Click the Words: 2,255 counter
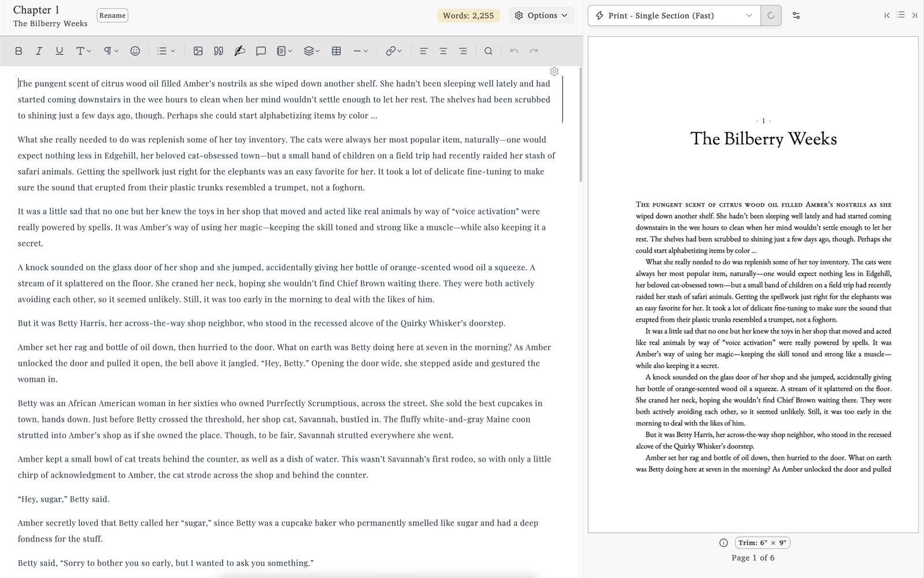Viewport: 924px width, 578px height. pyautogui.click(x=468, y=16)
